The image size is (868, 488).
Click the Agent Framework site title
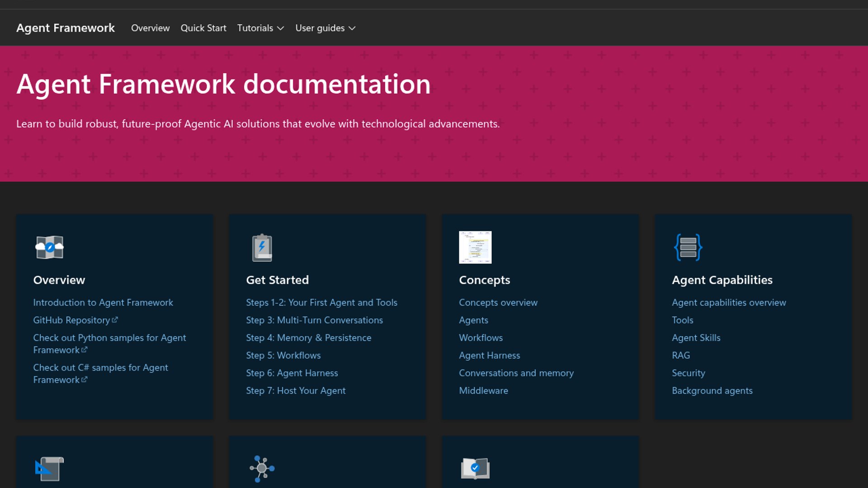[x=66, y=28]
